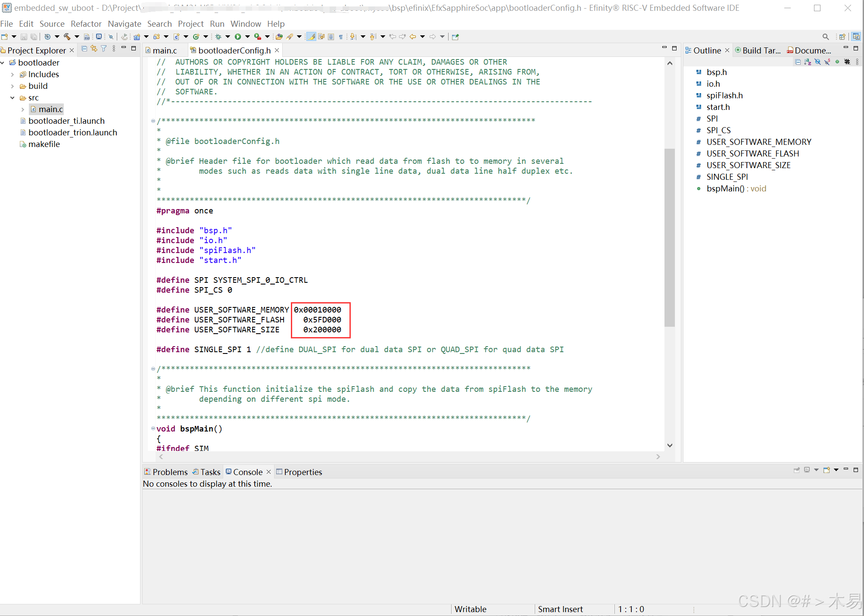This screenshot has height=616, width=864.
Task: Expand the main.c tree node
Action: coord(22,109)
